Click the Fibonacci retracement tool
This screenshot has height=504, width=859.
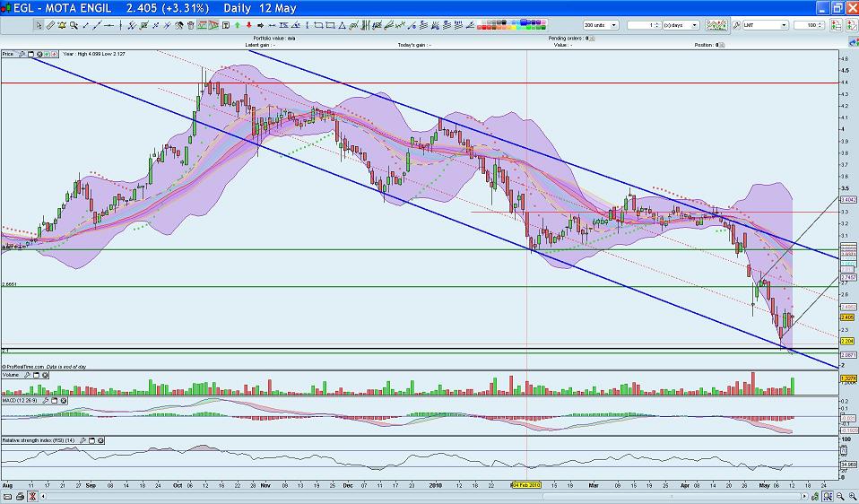(x=423, y=25)
